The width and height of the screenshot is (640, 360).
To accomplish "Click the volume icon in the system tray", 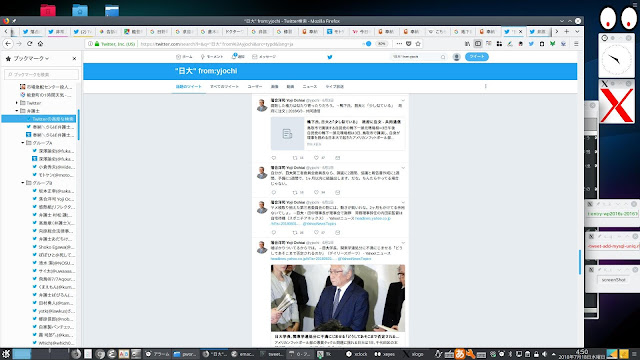I will pos(544,354).
